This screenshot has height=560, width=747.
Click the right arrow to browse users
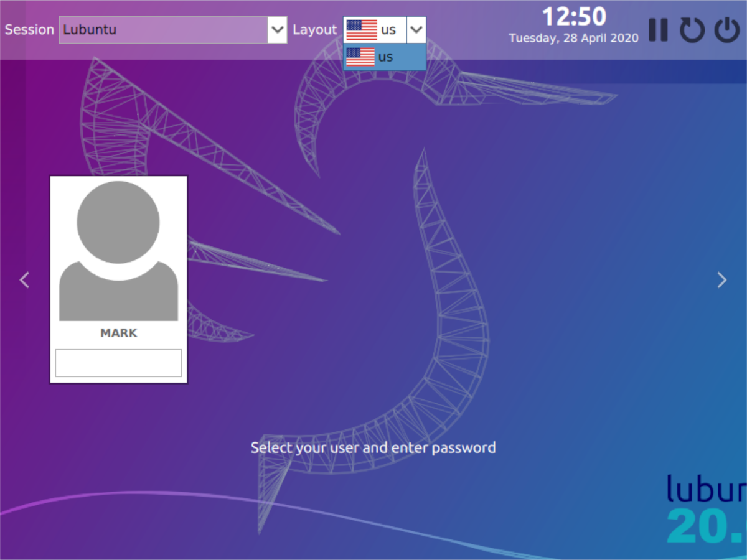(x=721, y=280)
